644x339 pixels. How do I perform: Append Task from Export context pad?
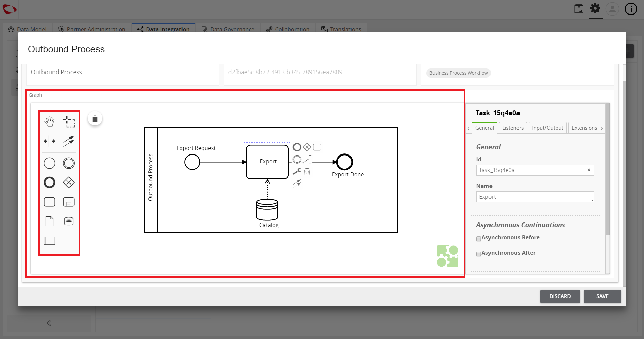[x=317, y=147]
